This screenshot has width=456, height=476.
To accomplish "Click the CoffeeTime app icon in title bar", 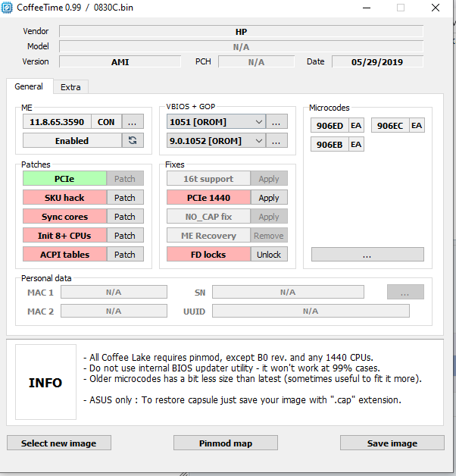I will click(x=7, y=8).
